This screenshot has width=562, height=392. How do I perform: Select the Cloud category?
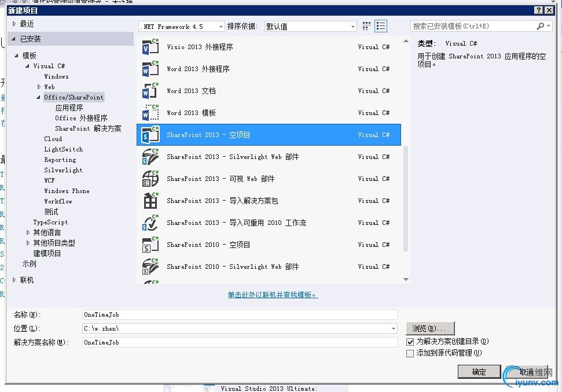(53, 139)
